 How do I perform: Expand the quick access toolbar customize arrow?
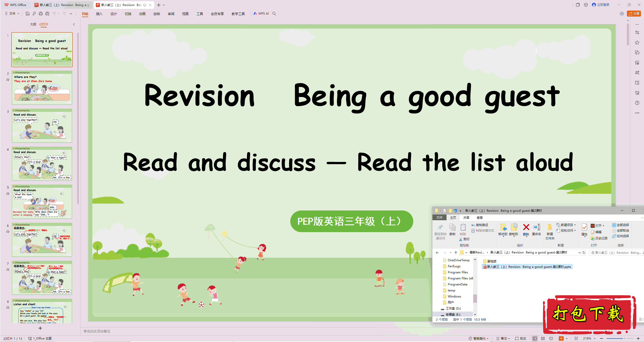coord(71,14)
